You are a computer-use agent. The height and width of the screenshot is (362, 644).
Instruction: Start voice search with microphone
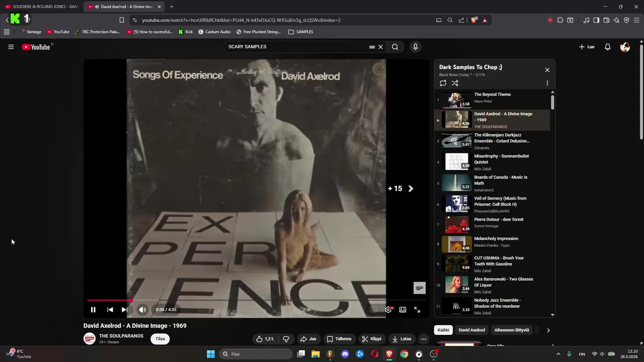click(x=415, y=47)
